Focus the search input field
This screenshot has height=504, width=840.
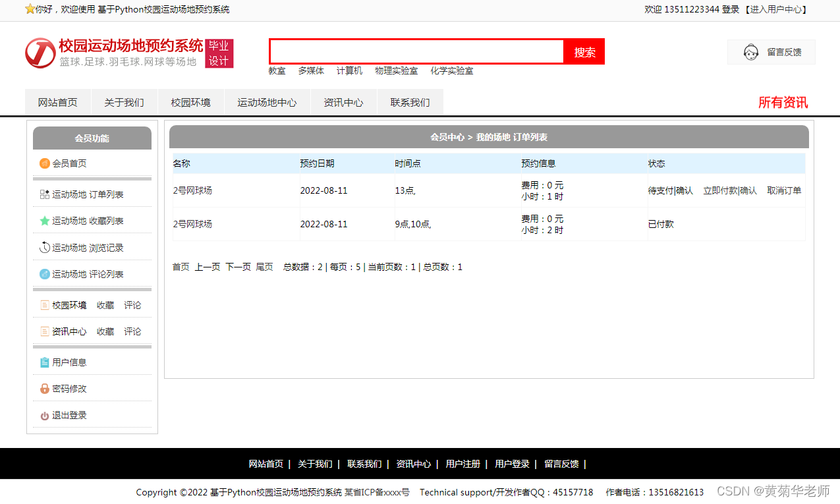tap(417, 51)
